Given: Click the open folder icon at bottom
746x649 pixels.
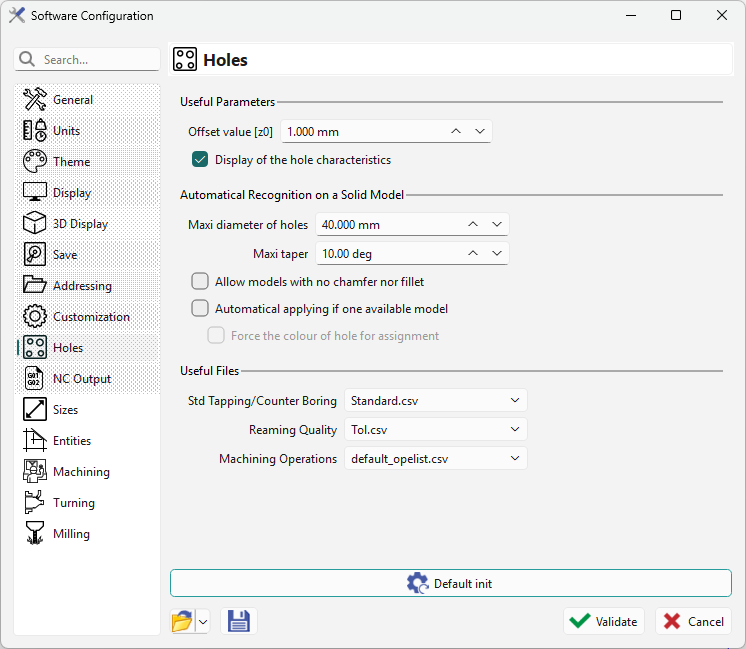Looking at the screenshot, I should (x=181, y=621).
